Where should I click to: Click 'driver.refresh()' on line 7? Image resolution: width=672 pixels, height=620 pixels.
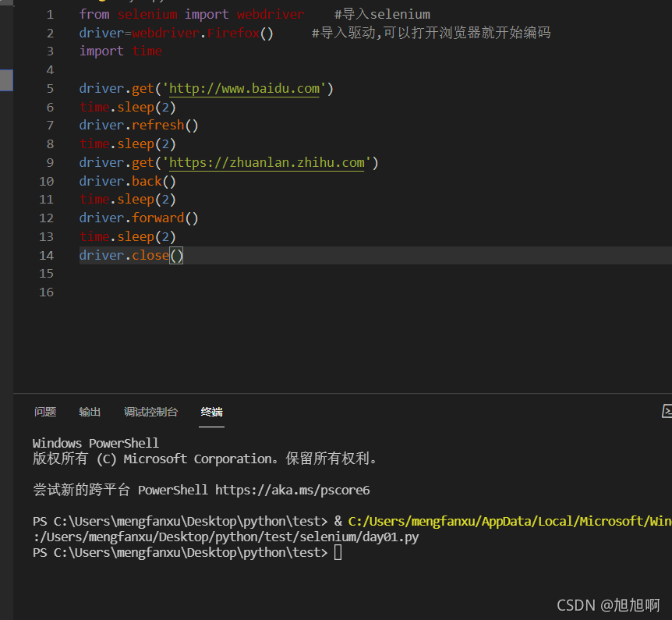[139, 126]
